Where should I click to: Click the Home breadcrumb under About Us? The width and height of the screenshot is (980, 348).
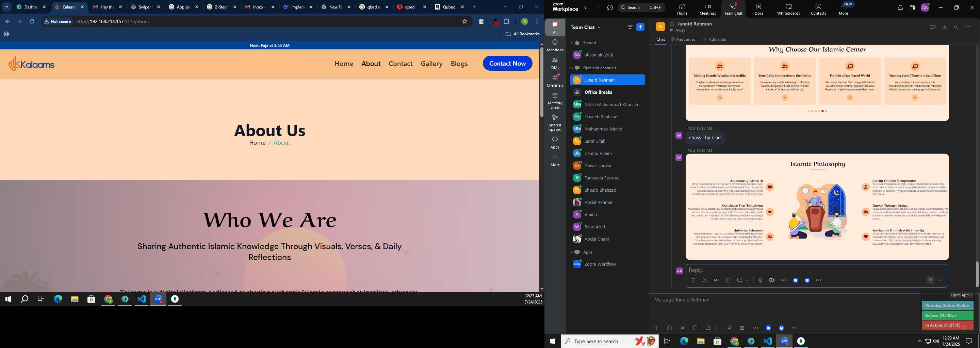click(257, 143)
